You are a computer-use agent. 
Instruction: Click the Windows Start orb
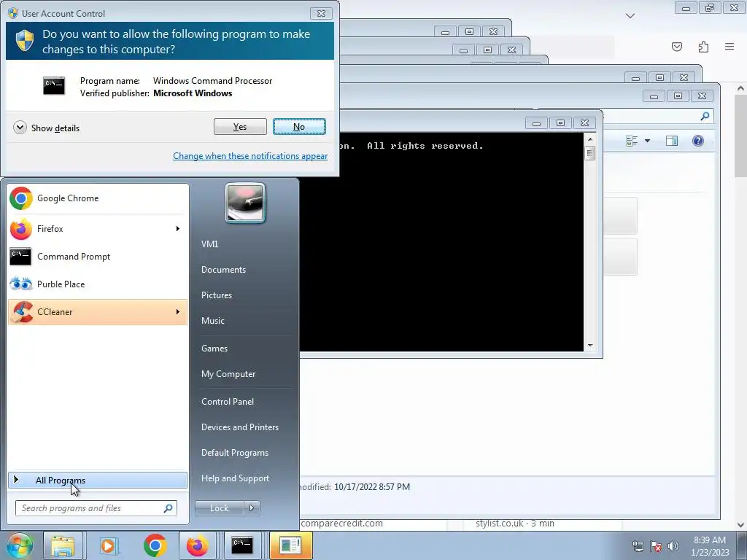point(19,545)
